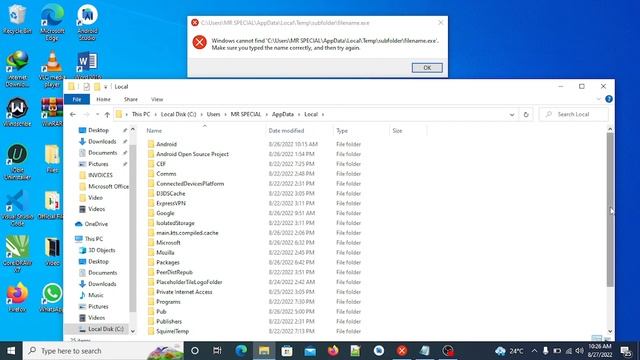Click navigation pane scroll down arrow
640x360 pixels.
133,331
